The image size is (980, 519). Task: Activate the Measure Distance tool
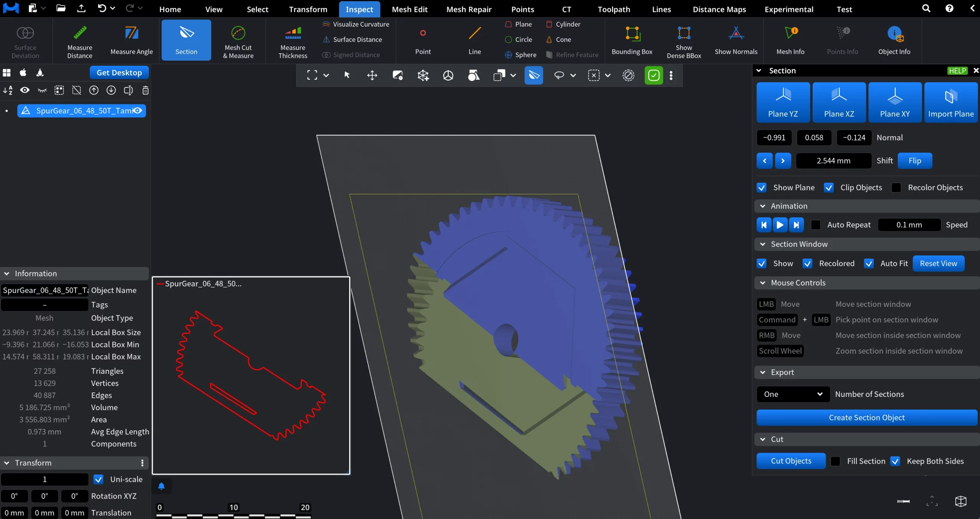(x=79, y=41)
